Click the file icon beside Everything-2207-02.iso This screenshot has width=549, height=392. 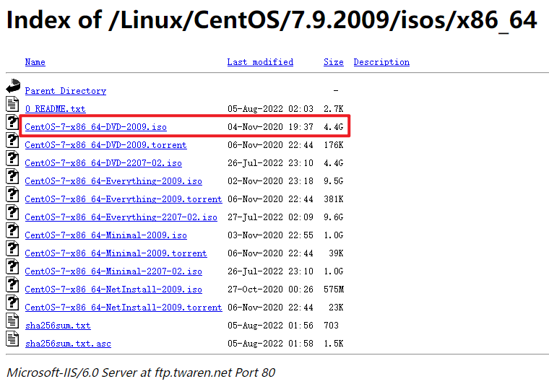tap(12, 212)
